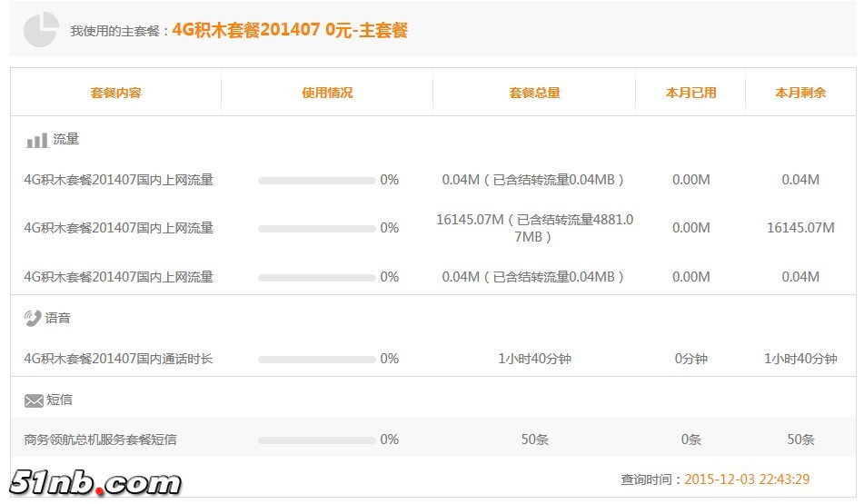Click the 4G积木套餐201407国内上网流量 label of the 16145.07M row
Screen dimensions: 864x504
click(118, 228)
